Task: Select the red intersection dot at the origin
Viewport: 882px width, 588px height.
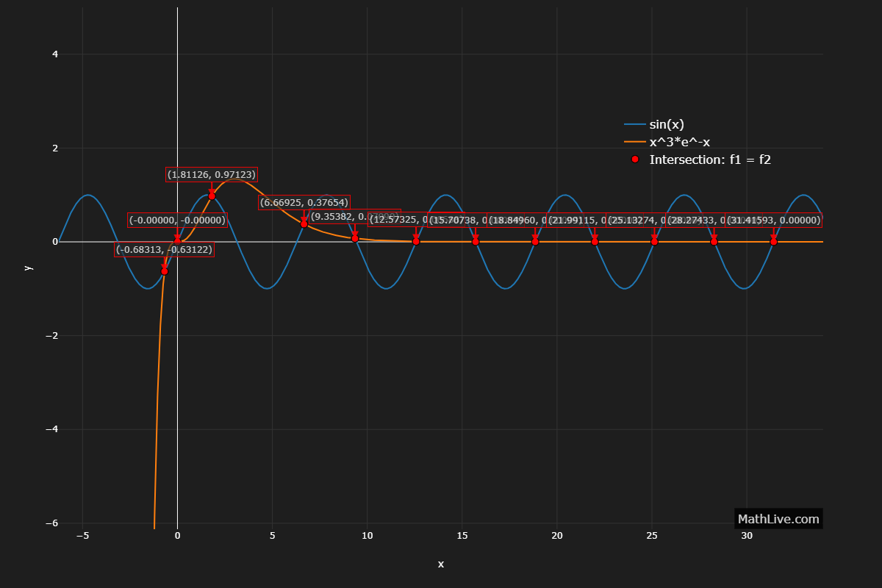Action: (177, 240)
